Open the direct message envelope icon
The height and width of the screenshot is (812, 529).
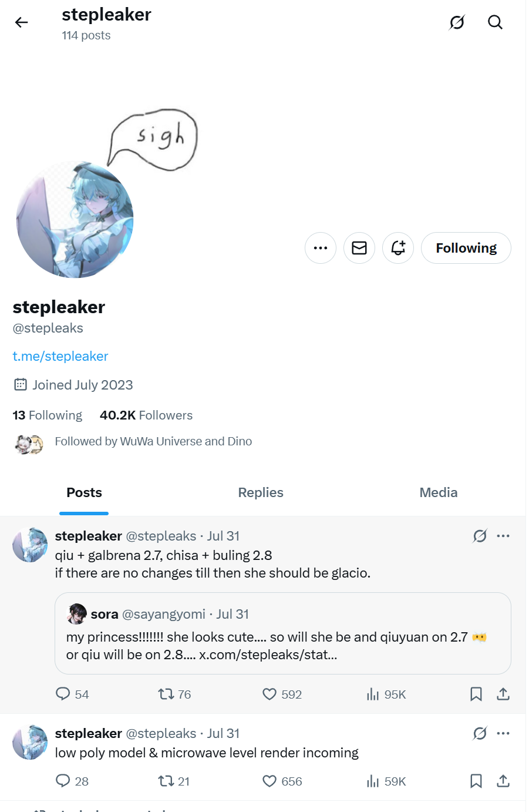click(359, 248)
